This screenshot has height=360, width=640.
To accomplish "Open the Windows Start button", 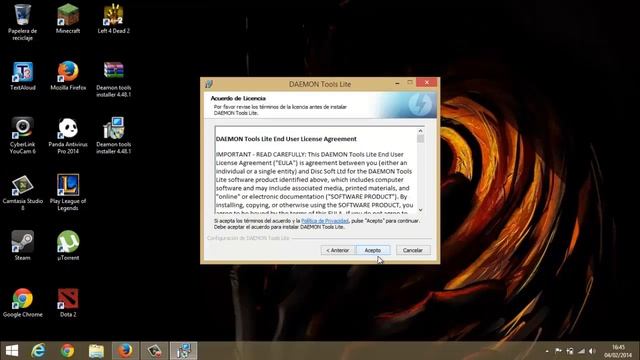I will coord(12,351).
